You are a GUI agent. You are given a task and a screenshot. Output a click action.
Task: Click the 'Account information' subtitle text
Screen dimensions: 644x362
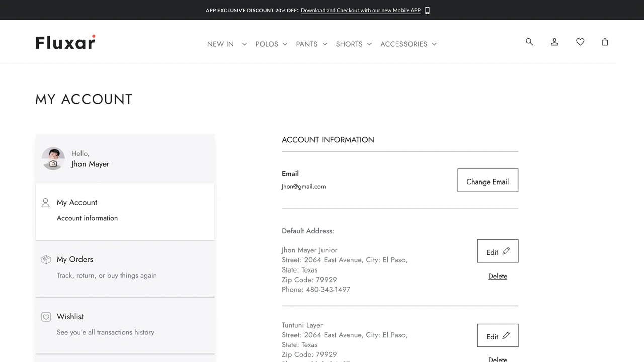click(x=87, y=218)
